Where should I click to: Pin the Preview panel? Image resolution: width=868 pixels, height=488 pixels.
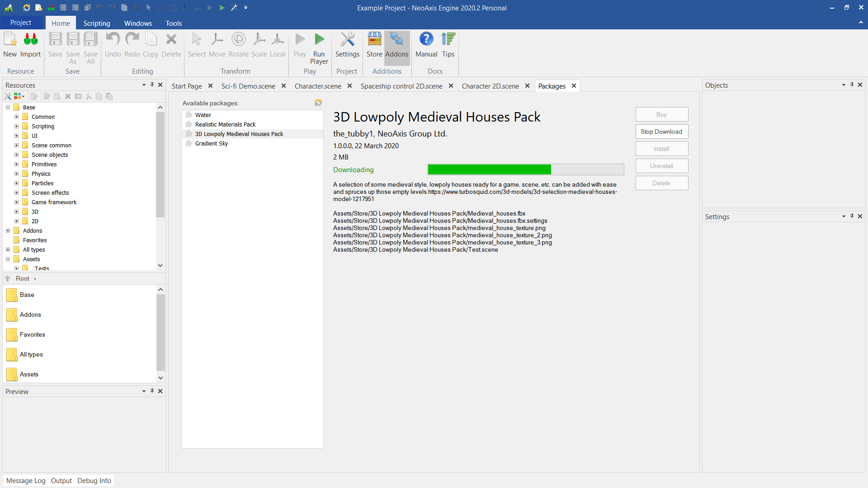pos(152,391)
